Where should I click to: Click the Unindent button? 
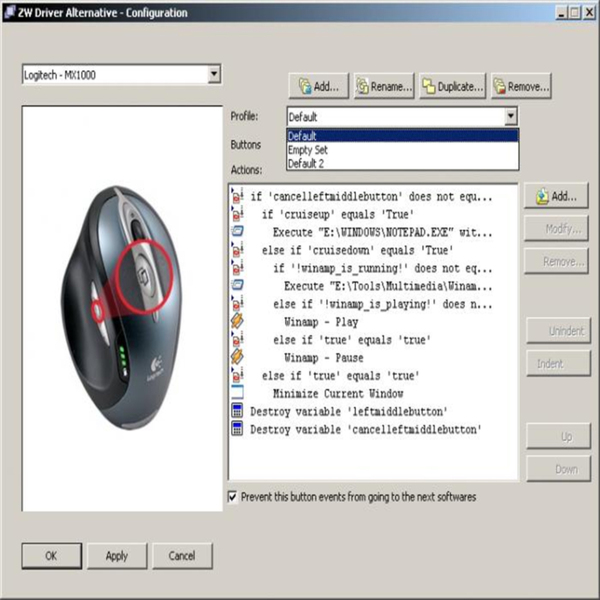point(558,331)
